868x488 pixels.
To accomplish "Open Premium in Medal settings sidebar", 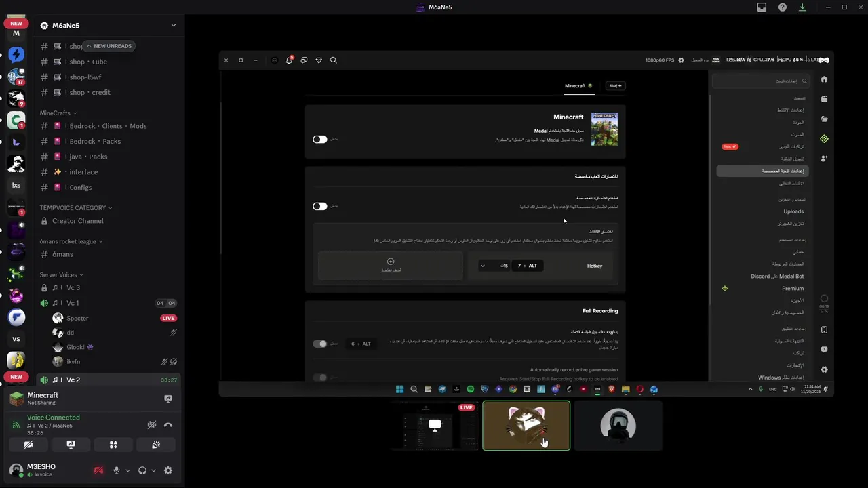I will (x=792, y=289).
